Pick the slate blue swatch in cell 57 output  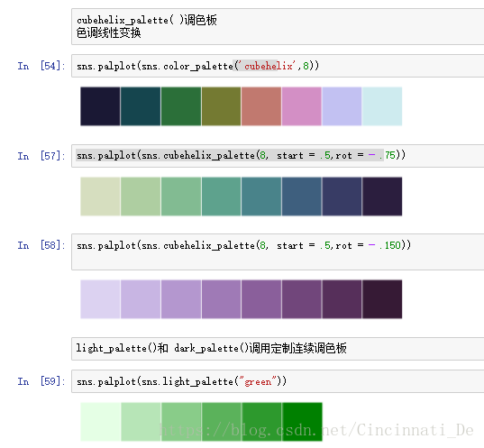(302, 197)
